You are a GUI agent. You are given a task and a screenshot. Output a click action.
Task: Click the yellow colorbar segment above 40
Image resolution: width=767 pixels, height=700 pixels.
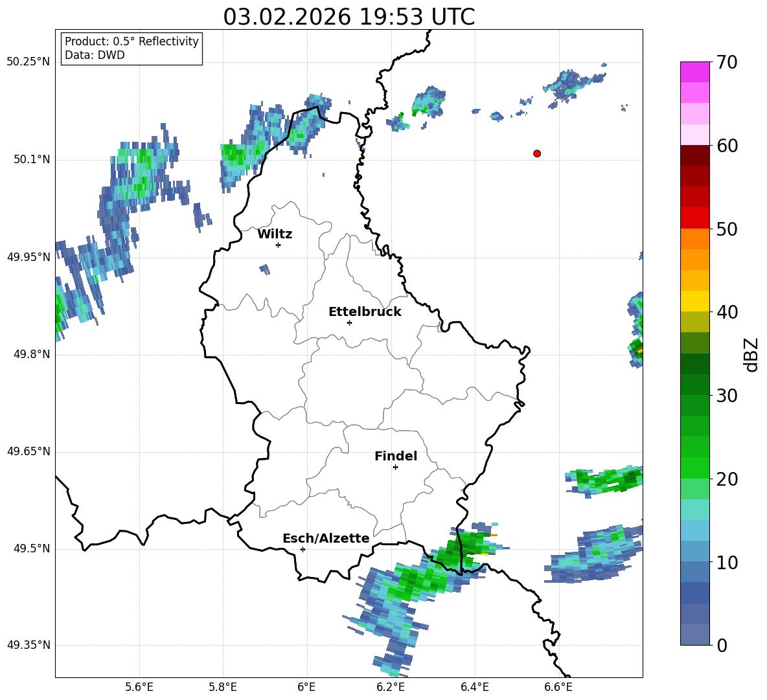tap(694, 301)
